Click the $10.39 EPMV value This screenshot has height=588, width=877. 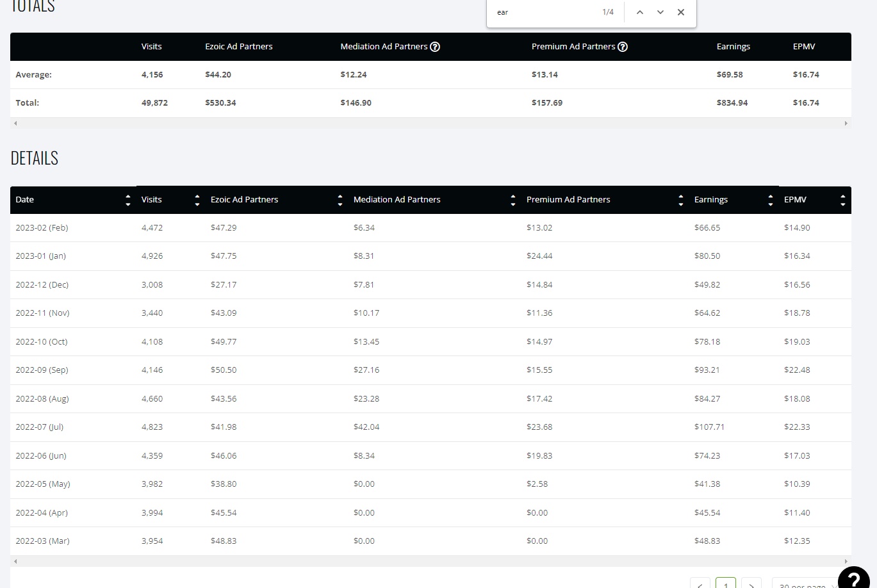(x=797, y=484)
